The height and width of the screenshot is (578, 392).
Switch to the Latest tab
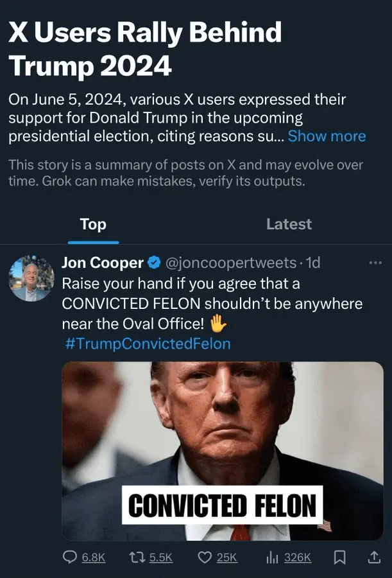pos(289,224)
